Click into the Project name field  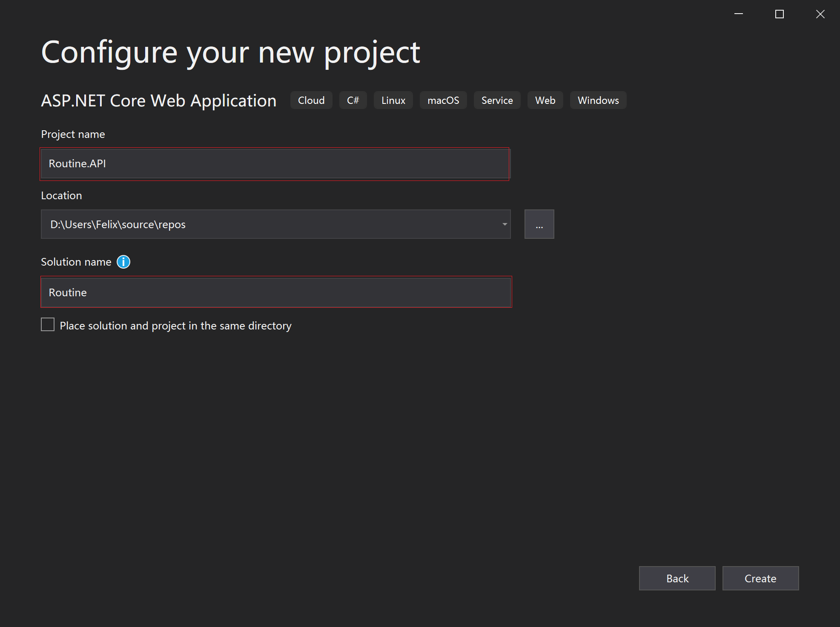coord(275,164)
